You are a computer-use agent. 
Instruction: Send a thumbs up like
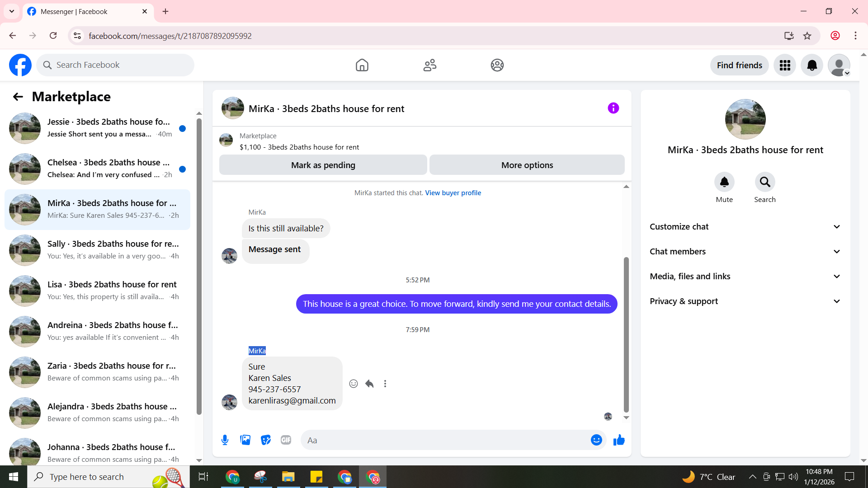click(618, 440)
